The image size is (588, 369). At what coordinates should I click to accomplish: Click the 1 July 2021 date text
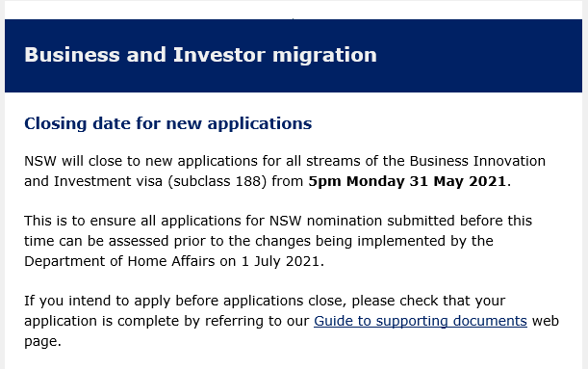(x=280, y=261)
